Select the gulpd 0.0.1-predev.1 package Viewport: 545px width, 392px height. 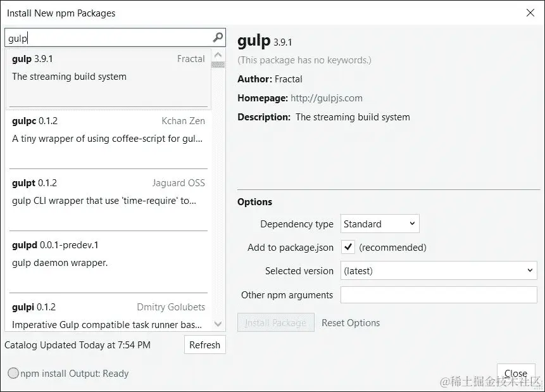pos(108,253)
